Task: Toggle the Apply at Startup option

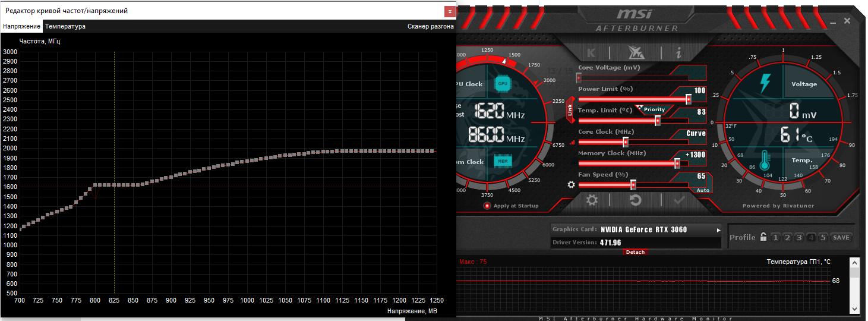Action: [487, 206]
